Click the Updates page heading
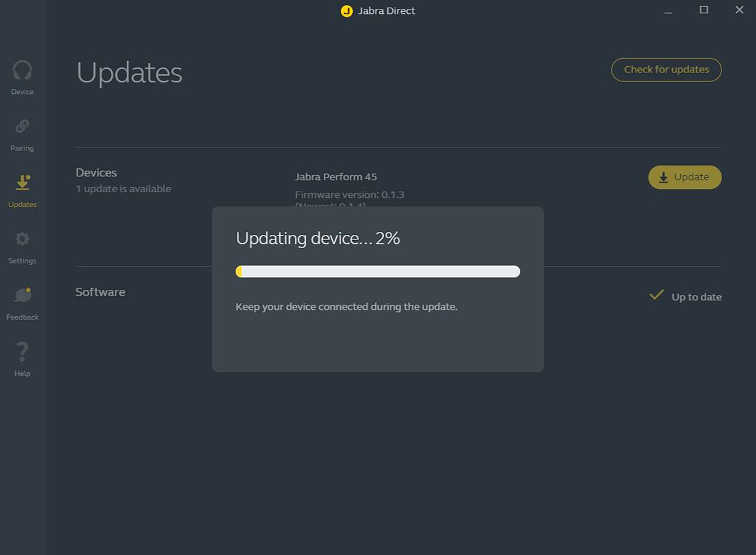 coord(129,73)
